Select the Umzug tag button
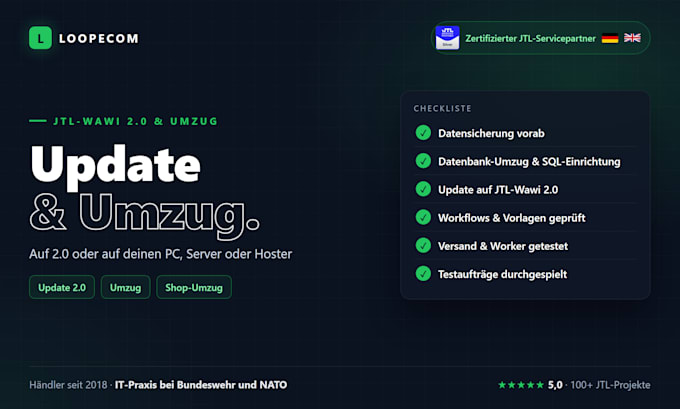680x409 pixels. (125, 287)
